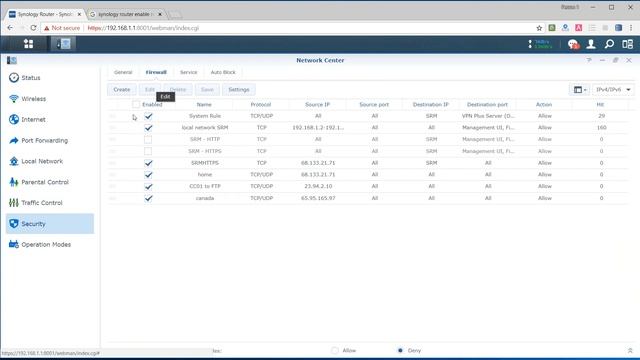This screenshot has width=640, height=360.
Task: Click source IP 65.95.165.97
Action: click(x=318, y=198)
